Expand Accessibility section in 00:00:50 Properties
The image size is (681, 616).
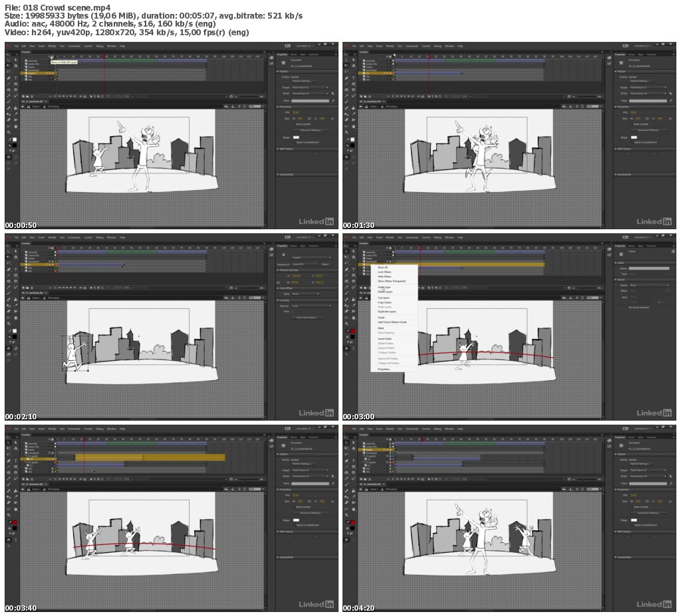(278, 175)
